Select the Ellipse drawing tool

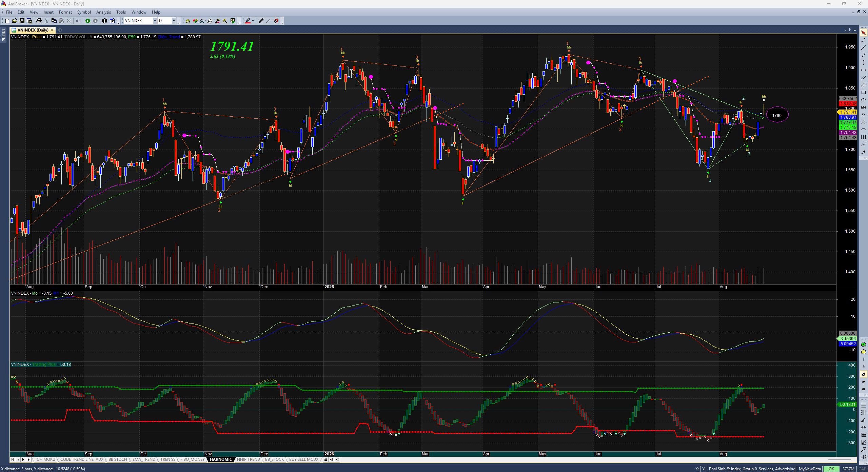(x=863, y=100)
